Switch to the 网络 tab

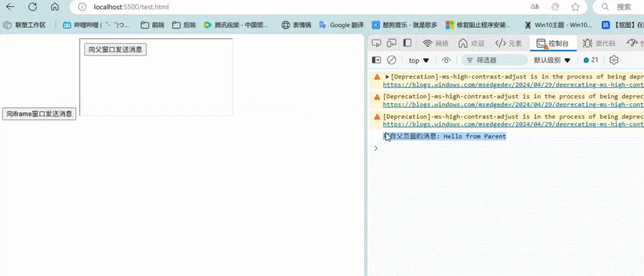(x=435, y=44)
